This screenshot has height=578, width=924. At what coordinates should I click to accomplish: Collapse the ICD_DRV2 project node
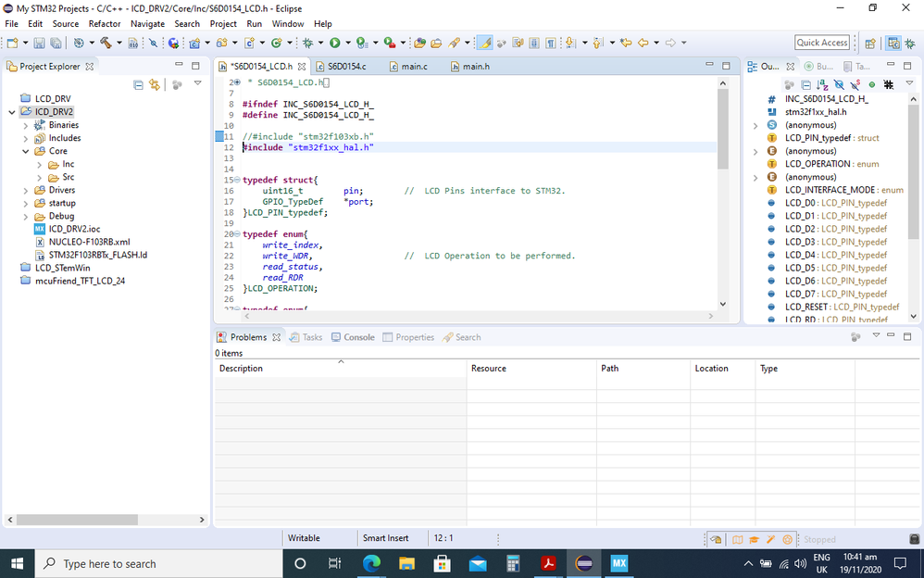[x=12, y=112]
